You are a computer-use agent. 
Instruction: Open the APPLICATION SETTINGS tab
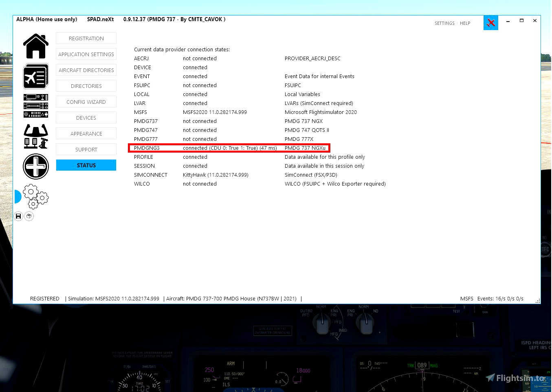(x=86, y=54)
